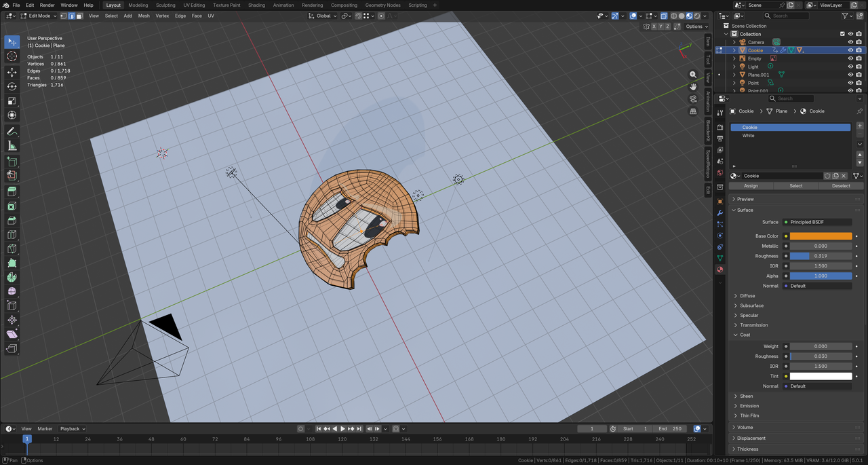Select the Rotate tool
This screenshot has height=465, width=868.
click(x=12, y=86)
